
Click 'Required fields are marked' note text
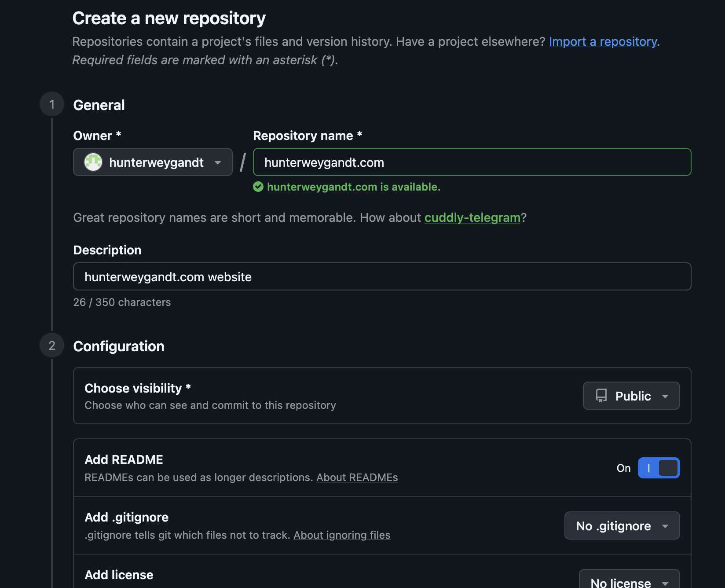(x=205, y=60)
